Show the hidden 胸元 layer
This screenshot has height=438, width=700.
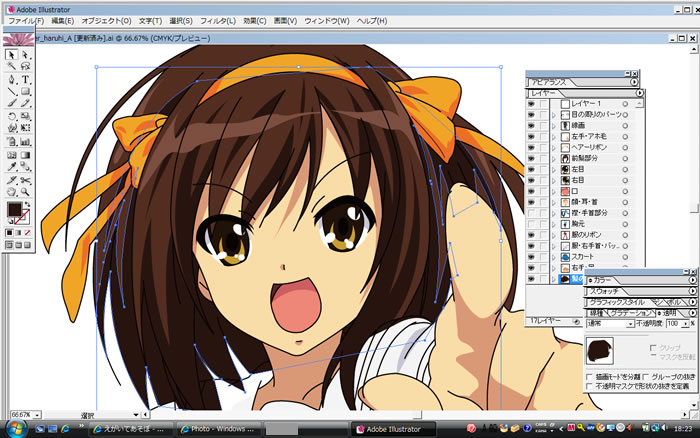(x=531, y=224)
